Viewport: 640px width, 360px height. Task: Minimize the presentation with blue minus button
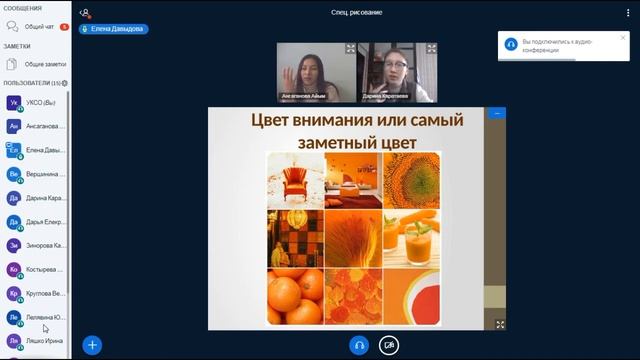[x=497, y=113]
